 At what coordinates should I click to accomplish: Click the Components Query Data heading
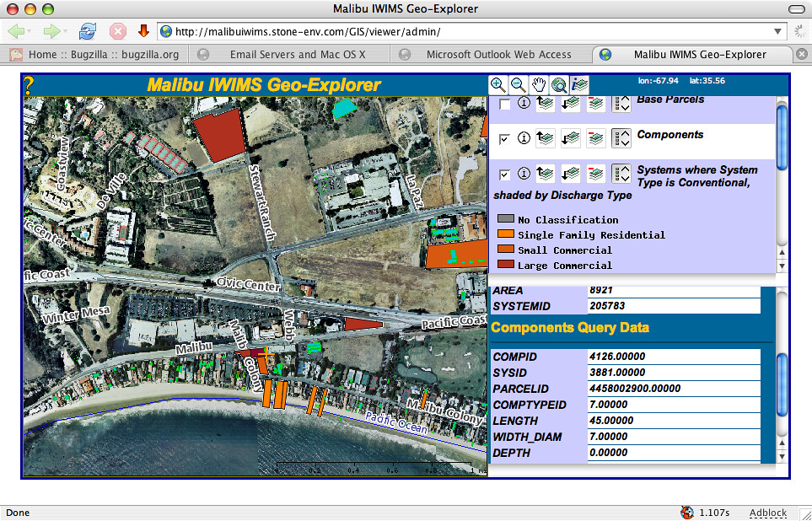(570, 328)
